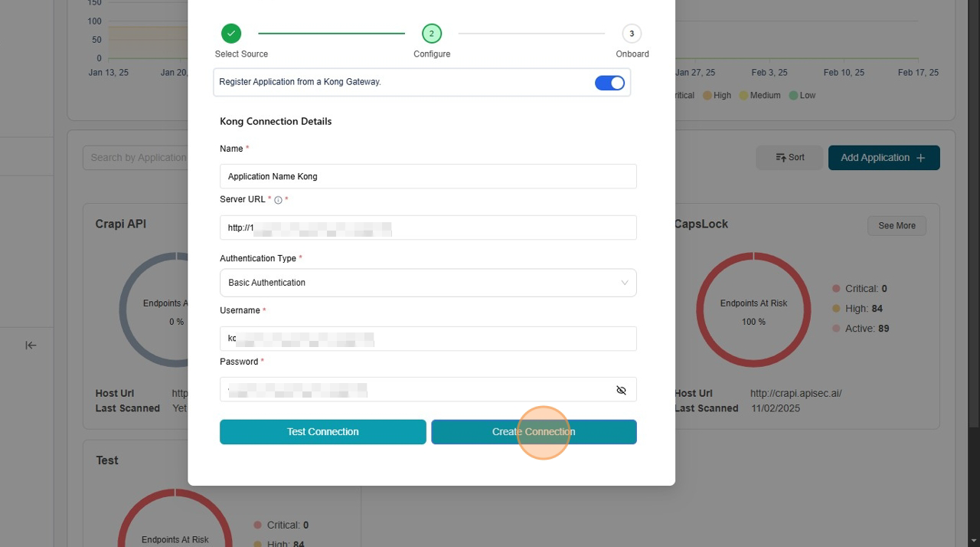Viewport: 980px width, 547px height.
Task: Click See More on CapsLock card
Action: click(897, 226)
